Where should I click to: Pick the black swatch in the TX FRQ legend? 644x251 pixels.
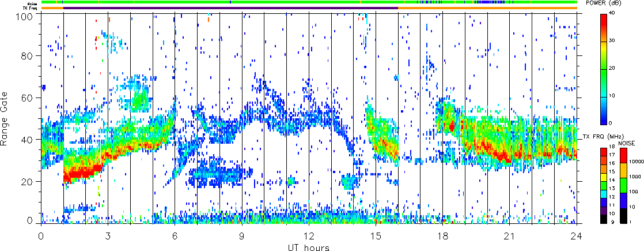604,219
